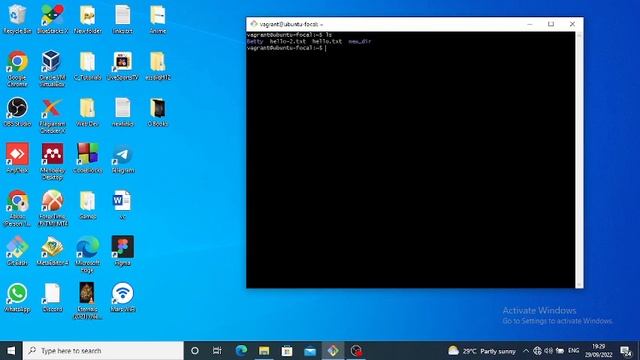This screenshot has height=360, width=640.
Task: Select the New folder desktop icon
Action: (87, 18)
